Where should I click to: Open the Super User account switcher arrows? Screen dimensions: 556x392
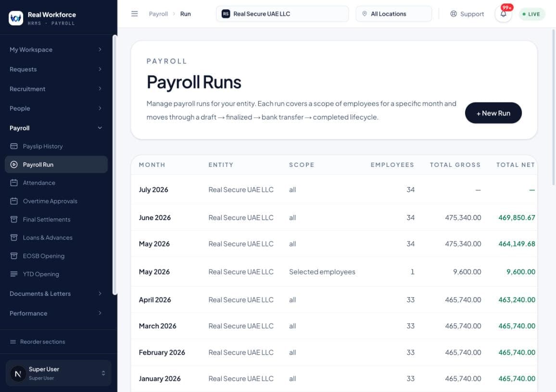coord(103,373)
